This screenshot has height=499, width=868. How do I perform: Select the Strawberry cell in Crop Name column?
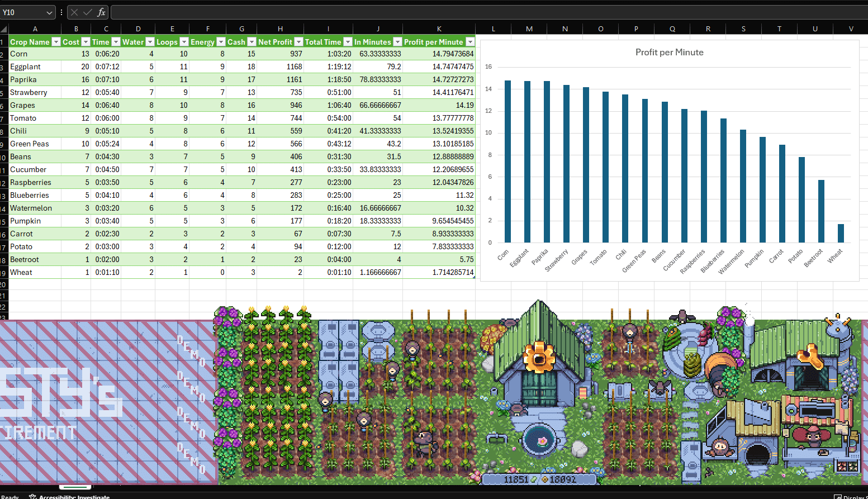[35, 92]
